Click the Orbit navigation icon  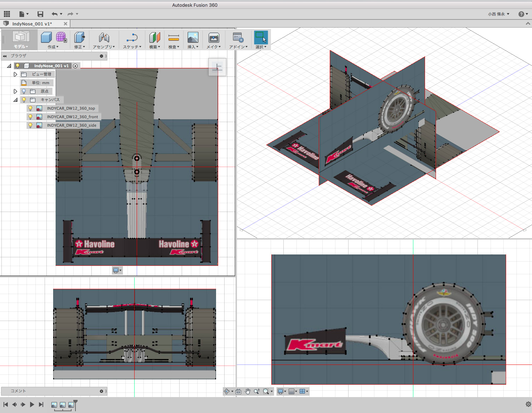[227, 391]
